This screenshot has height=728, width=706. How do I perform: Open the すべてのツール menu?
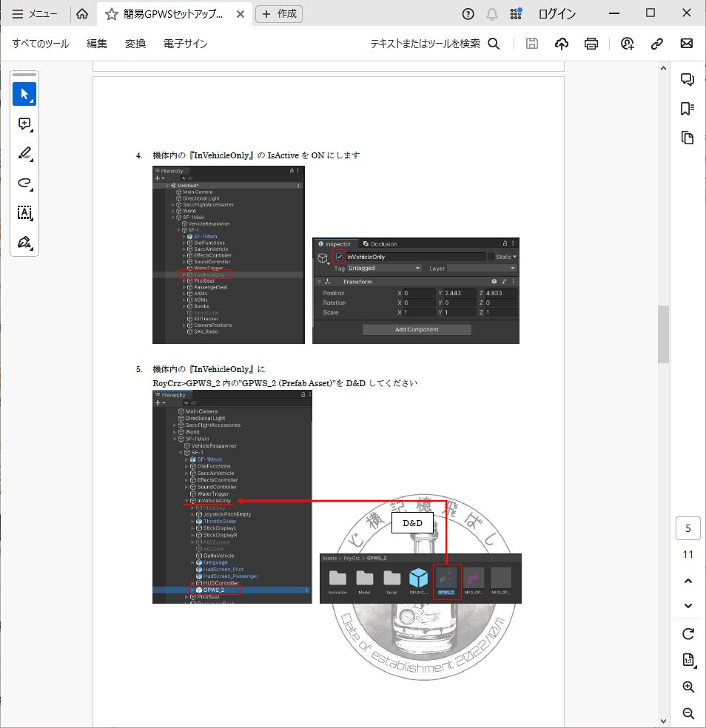41,44
